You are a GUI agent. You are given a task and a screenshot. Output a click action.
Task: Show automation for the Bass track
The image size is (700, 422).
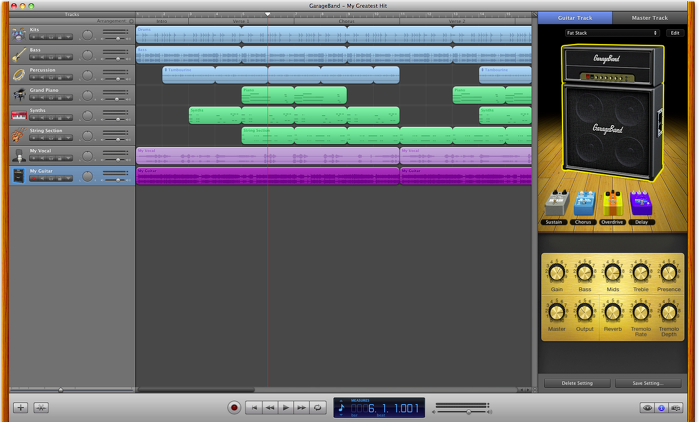(x=68, y=57)
